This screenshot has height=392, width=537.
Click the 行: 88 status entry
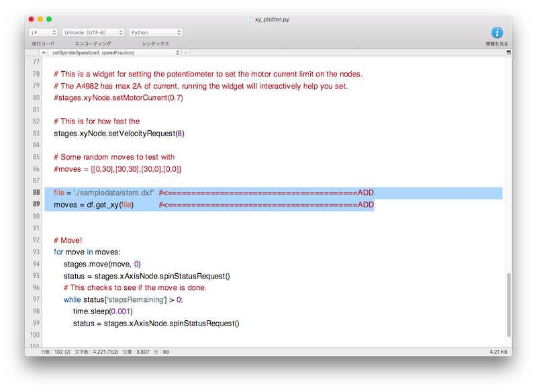click(x=162, y=352)
